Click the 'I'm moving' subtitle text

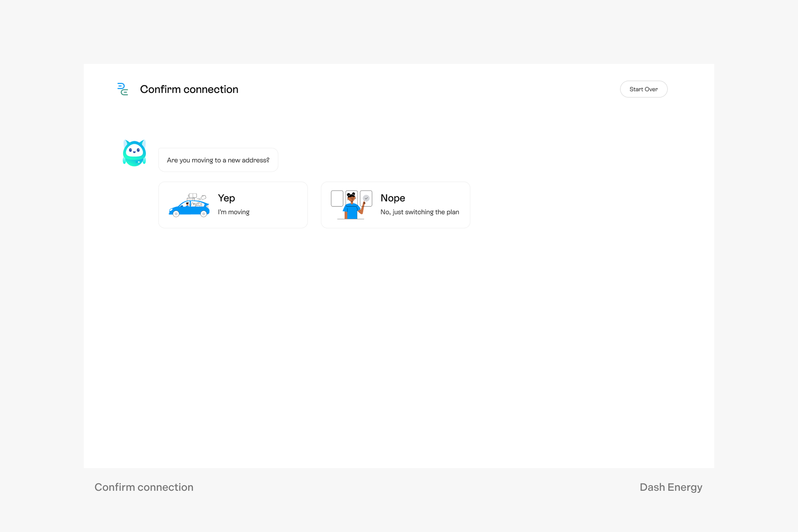click(233, 212)
